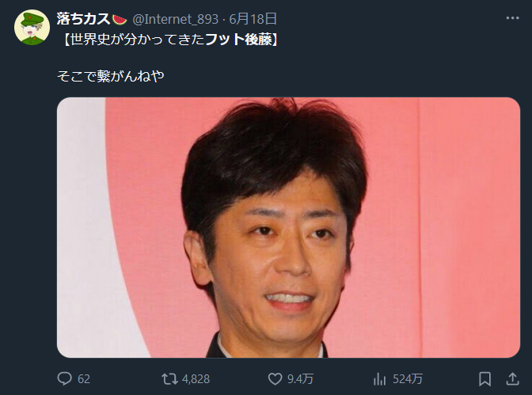The width and height of the screenshot is (532, 395).
Task: Bookmark this post
Action: coord(484,378)
